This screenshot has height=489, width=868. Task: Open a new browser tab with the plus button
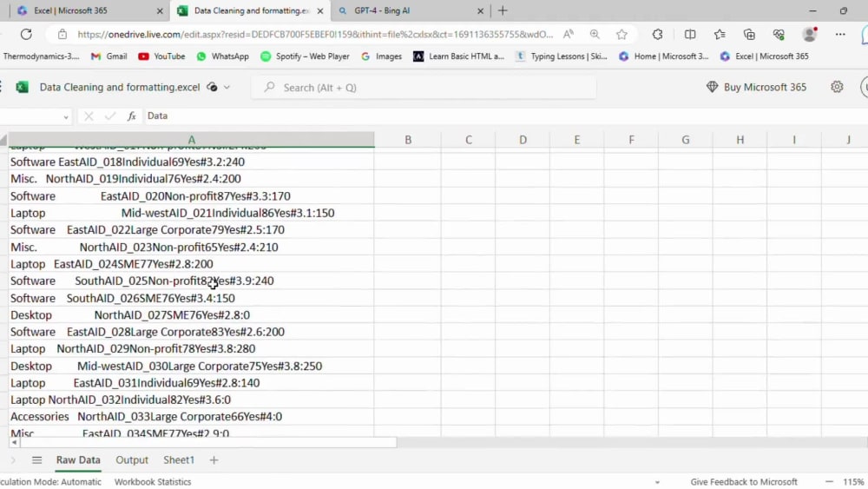pos(503,10)
